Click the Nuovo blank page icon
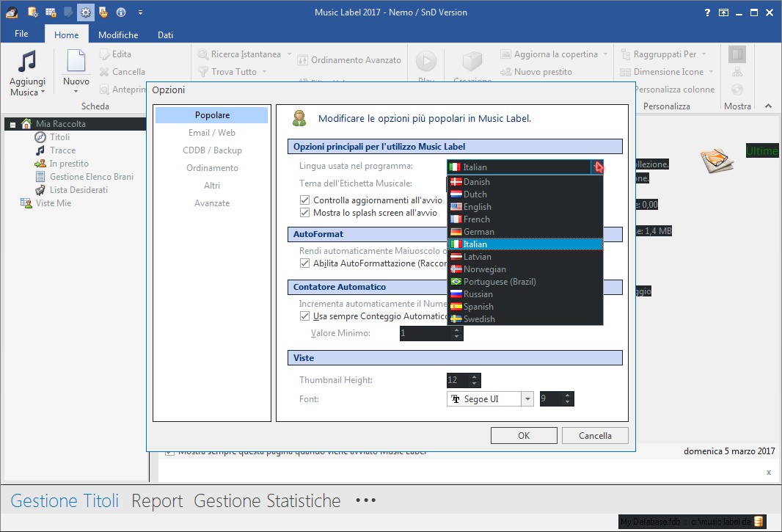Image resolution: width=782 pixels, height=532 pixels. pos(76,60)
